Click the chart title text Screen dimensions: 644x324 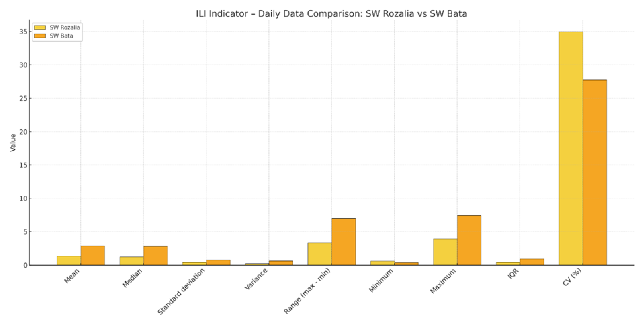[331, 14]
